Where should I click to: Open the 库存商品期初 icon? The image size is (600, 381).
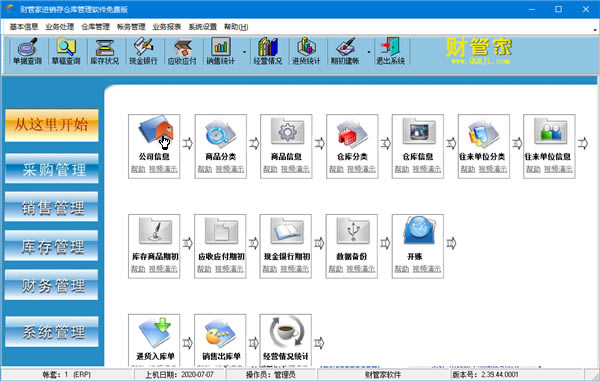pos(155,231)
